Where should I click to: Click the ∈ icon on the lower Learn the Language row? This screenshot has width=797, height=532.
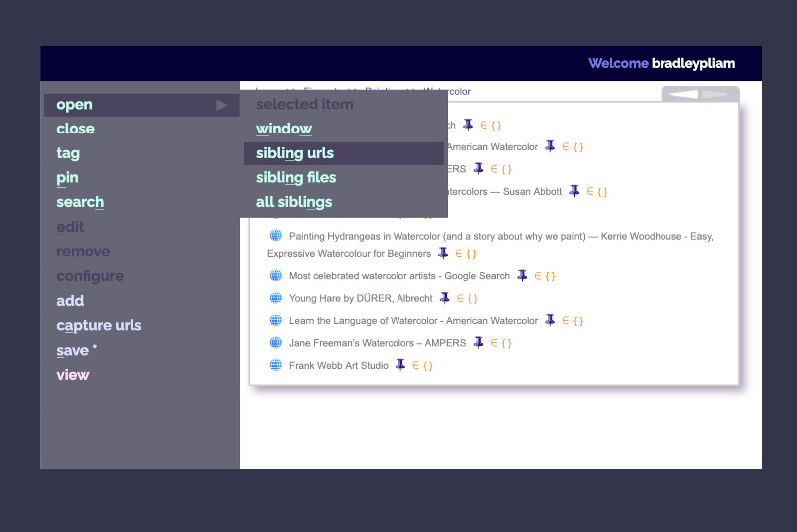(565, 321)
